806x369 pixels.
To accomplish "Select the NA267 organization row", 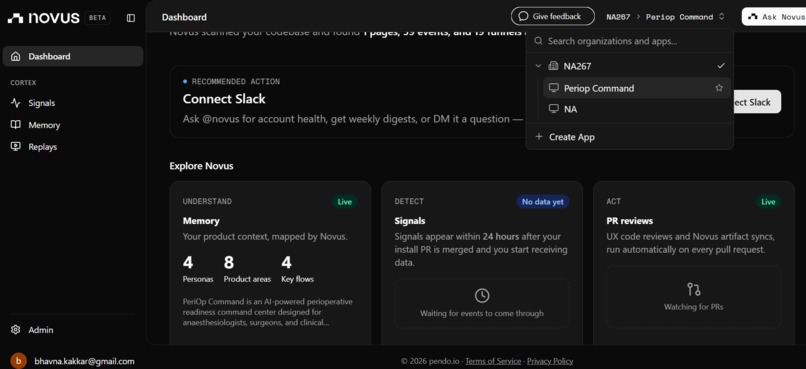I will (630, 66).
